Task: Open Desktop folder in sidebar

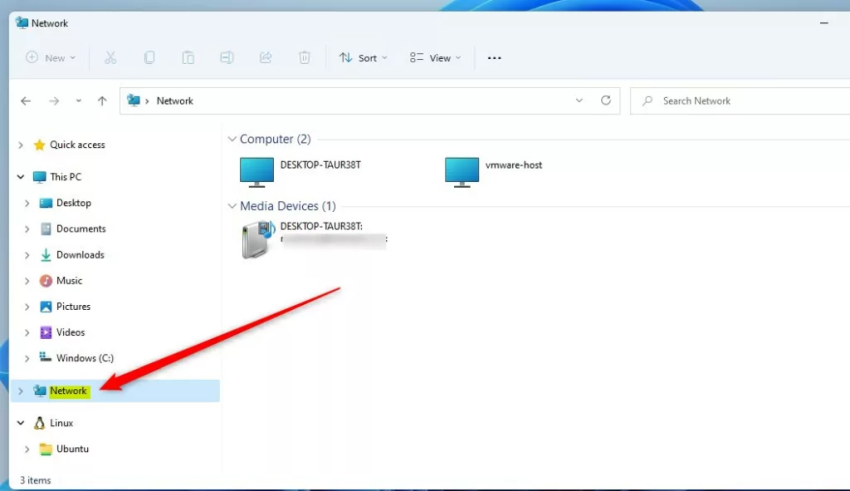Action: click(x=73, y=203)
